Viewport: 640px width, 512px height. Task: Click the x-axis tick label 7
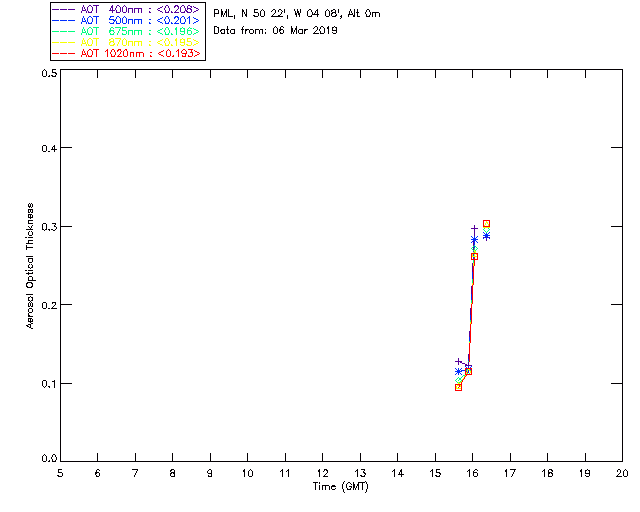click(x=135, y=473)
